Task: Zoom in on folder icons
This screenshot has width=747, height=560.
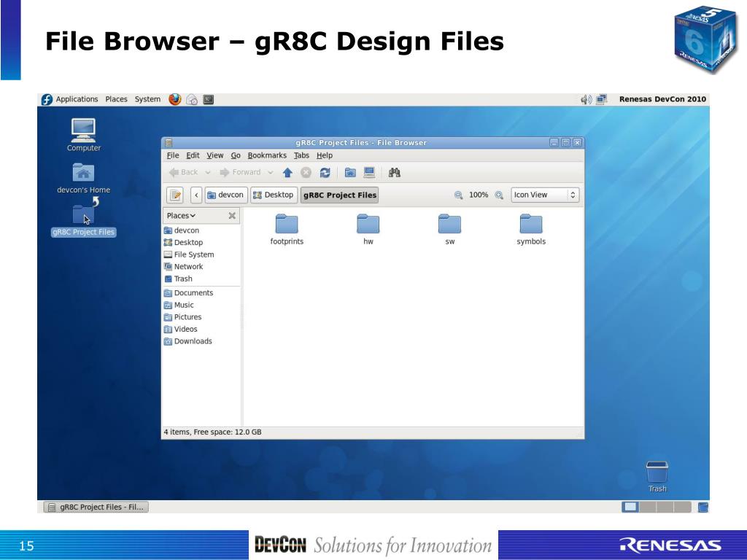Action: point(499,195)
